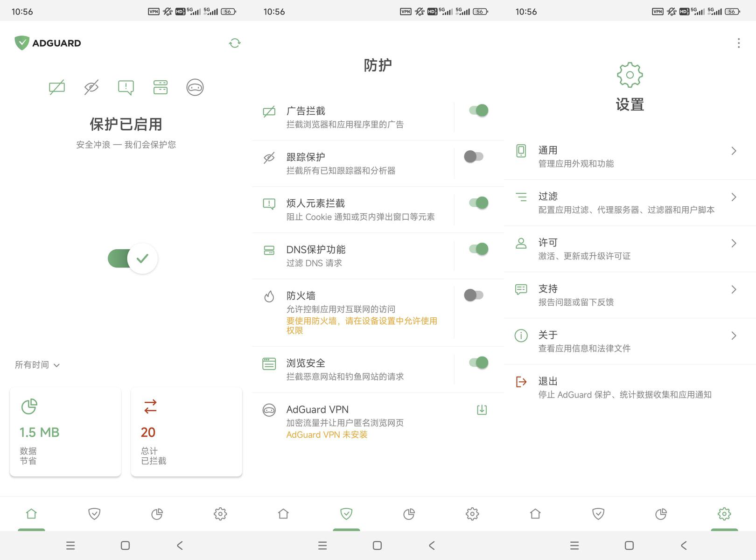This screenshot has height=560, width=756.
Task: Tap the 安全冲浪 — 我们会保护您 subtitle
Action: 126,145
